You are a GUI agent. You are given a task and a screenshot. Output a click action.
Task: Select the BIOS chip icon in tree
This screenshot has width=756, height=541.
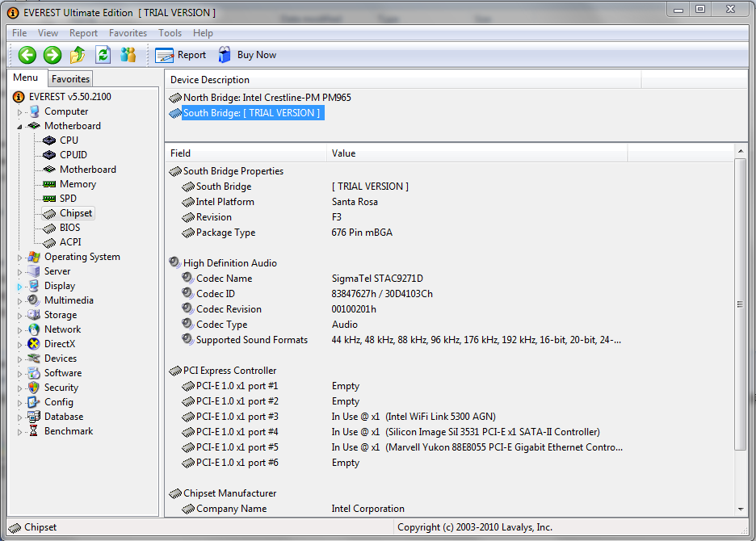click(x=49, y=228)
